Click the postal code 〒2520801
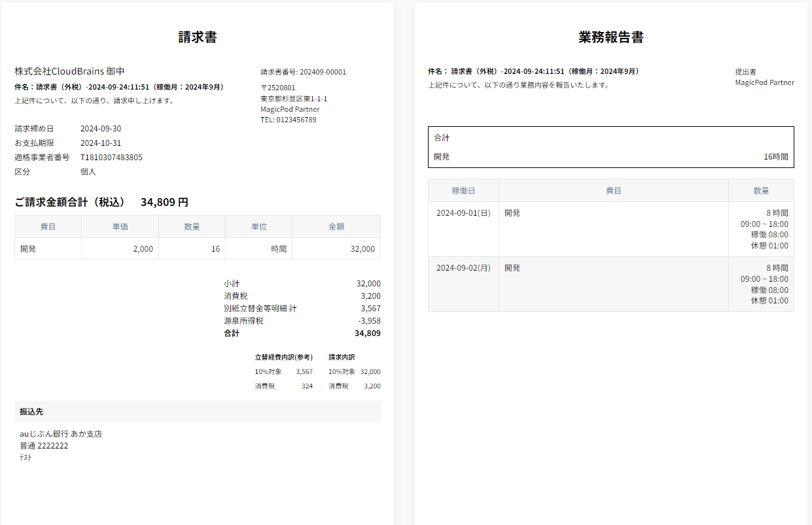 tap(278, 88)
